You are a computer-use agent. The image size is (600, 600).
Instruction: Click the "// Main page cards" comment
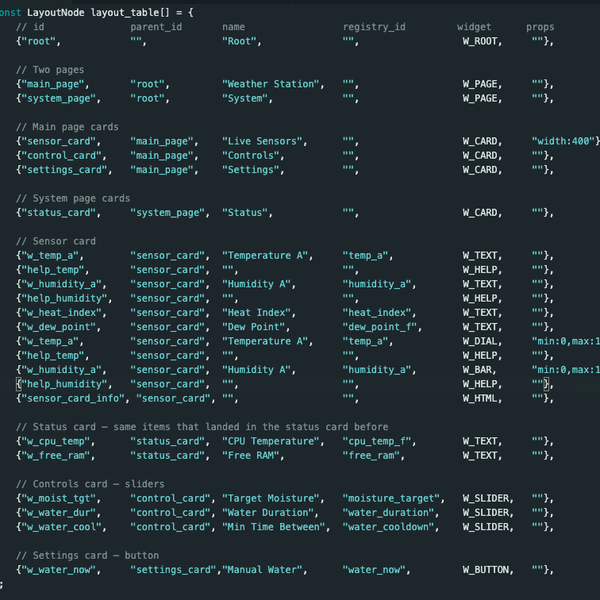(67, 127)
